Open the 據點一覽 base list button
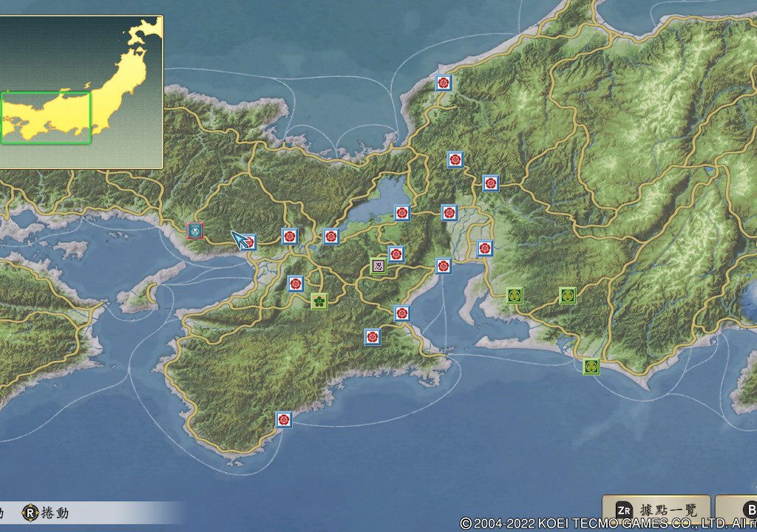 pos(656,511)
